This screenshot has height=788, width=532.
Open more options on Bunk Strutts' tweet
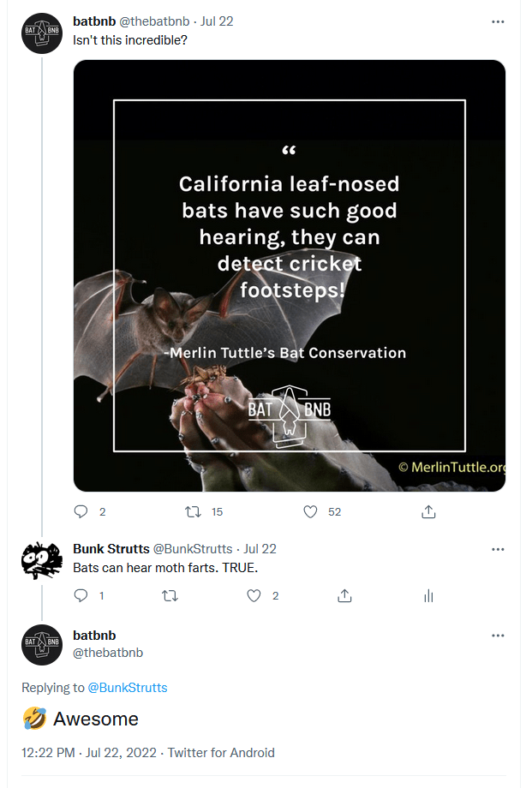click(498, 549)
